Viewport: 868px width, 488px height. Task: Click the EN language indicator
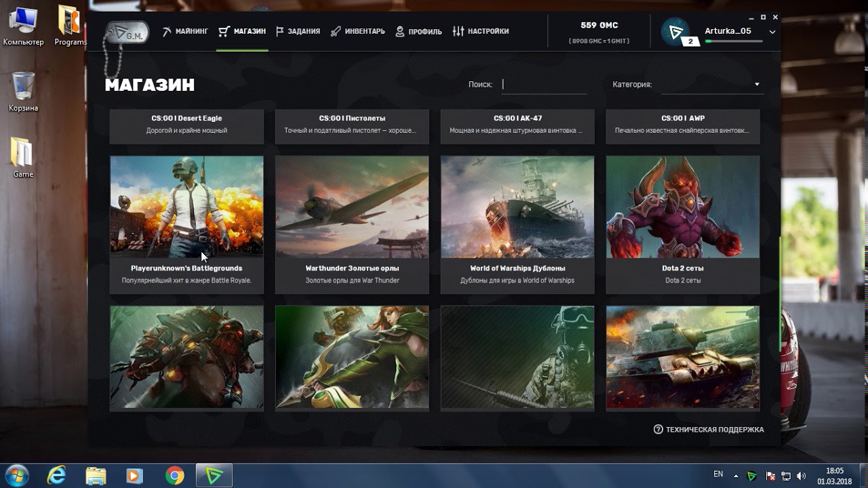click(x=718, y=474)
